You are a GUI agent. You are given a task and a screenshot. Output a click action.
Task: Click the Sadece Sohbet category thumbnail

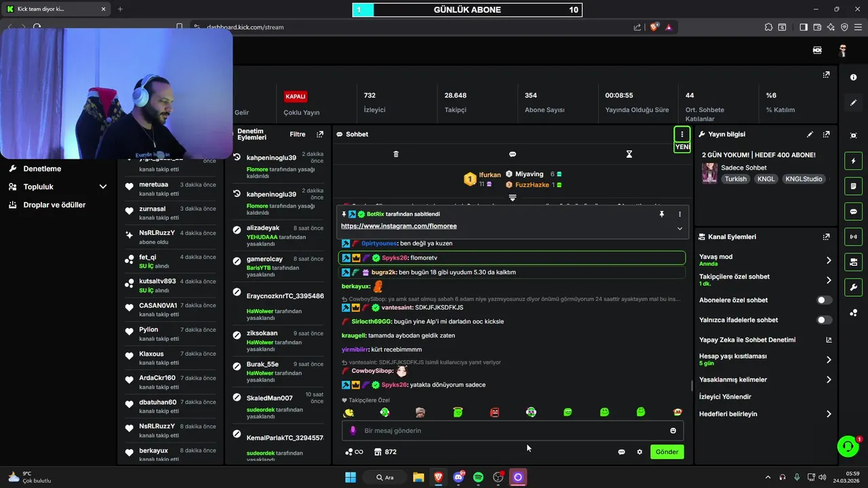[709, 173]
